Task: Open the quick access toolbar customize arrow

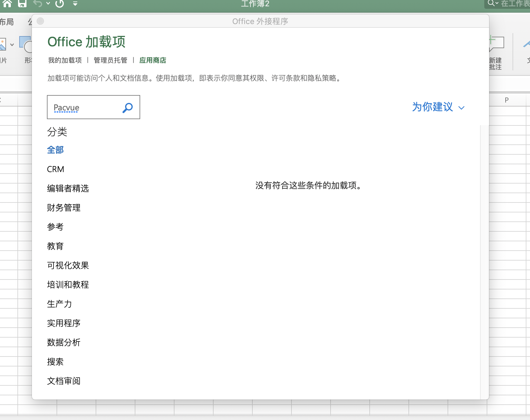Action: coord(75,4)
